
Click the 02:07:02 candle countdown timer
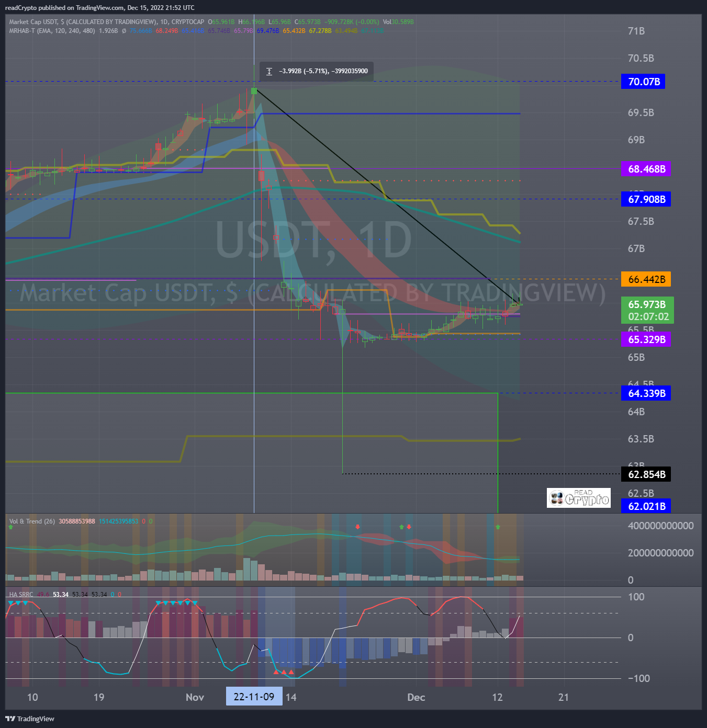point(648,317)
